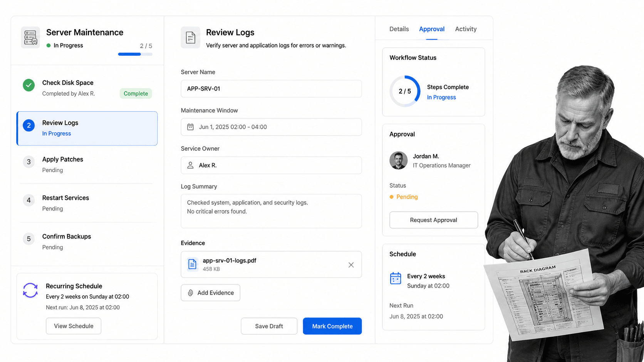Select the Review Logs step
The image size is (644, 362).
(x=87, y=128)
